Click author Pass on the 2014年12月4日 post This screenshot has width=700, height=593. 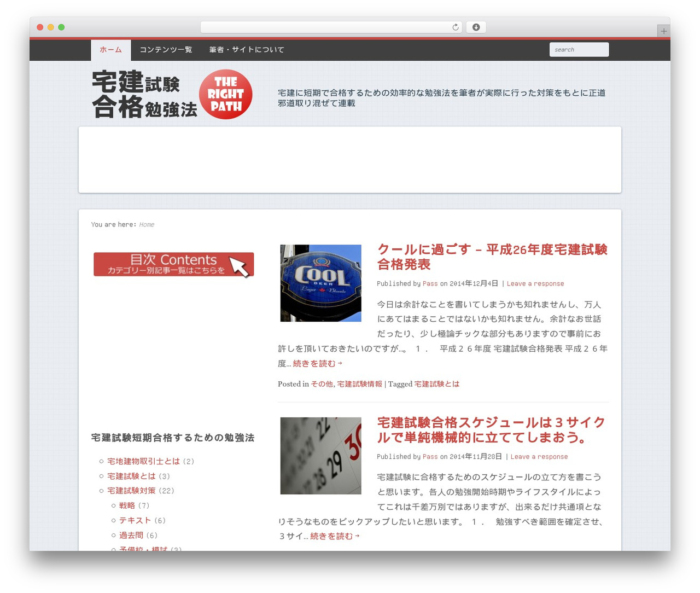(430, 284)
